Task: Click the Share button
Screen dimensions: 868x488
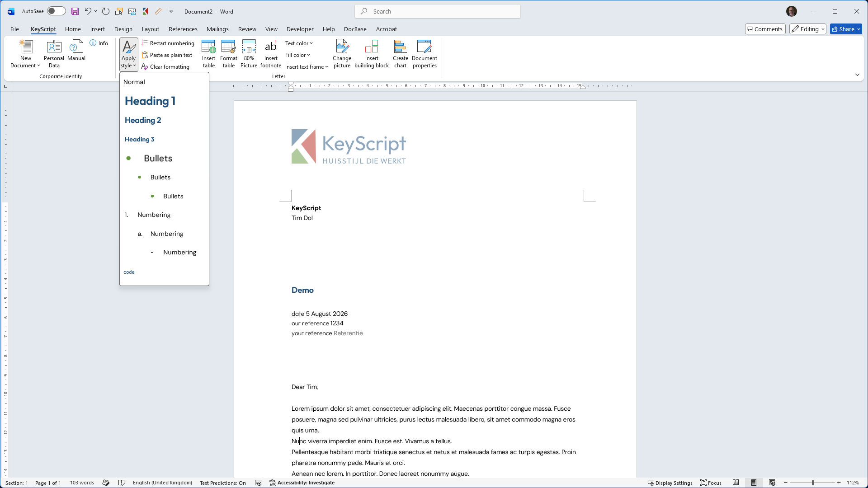Action: tap(846, 29)
